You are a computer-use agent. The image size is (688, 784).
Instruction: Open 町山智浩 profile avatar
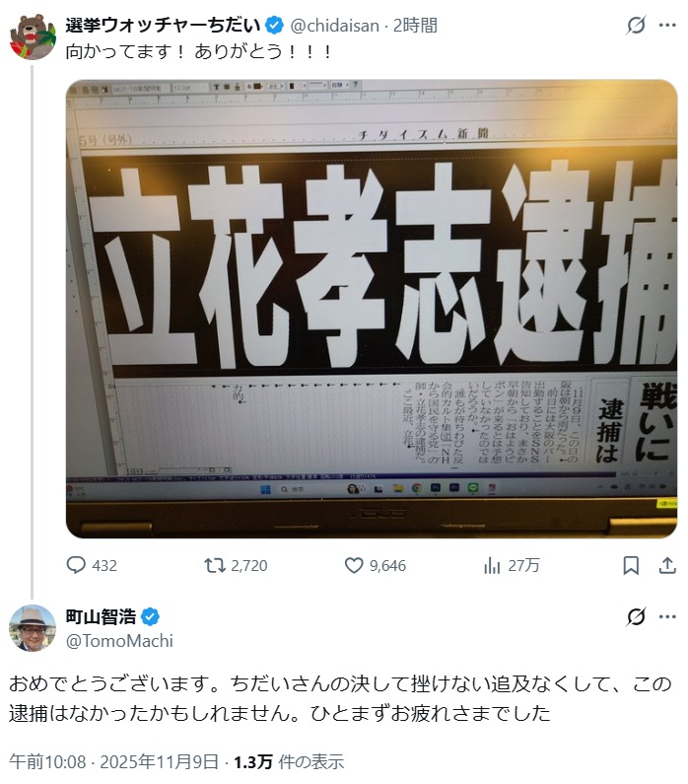tap(33, 628)
